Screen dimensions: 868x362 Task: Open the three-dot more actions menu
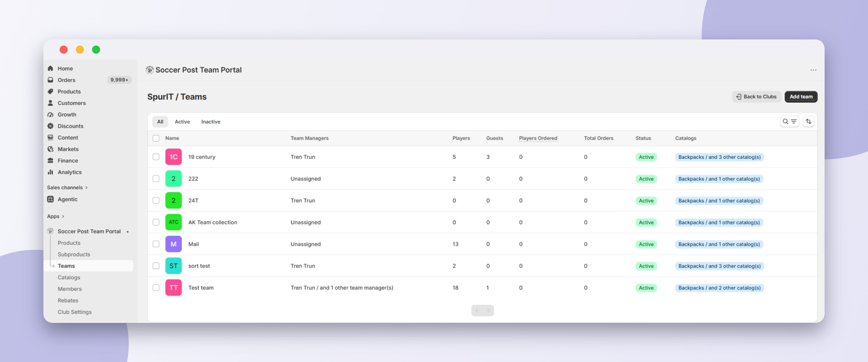click(813, 70)
